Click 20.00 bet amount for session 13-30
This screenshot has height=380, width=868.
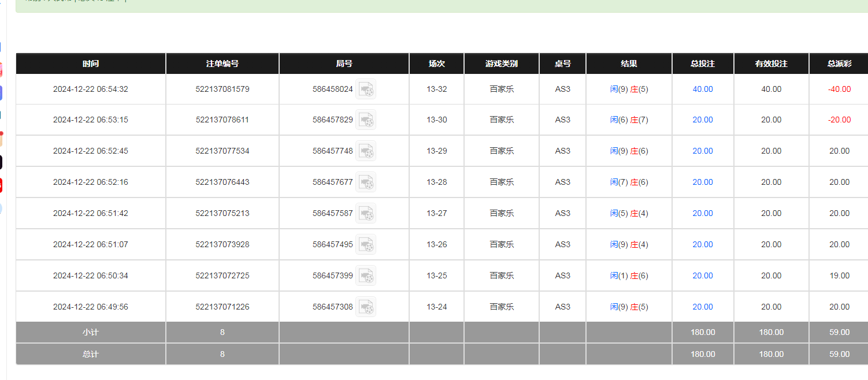[703, 120]
